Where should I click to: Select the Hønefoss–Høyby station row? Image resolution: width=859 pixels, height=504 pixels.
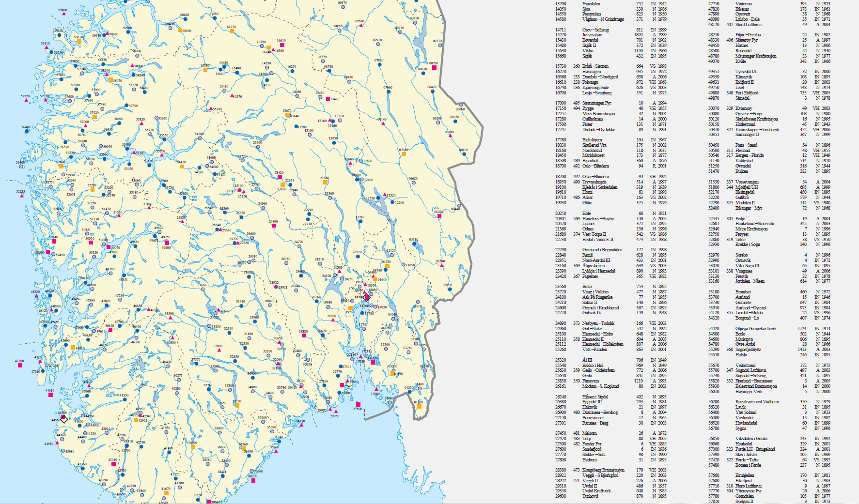click(x=611, y=219)
